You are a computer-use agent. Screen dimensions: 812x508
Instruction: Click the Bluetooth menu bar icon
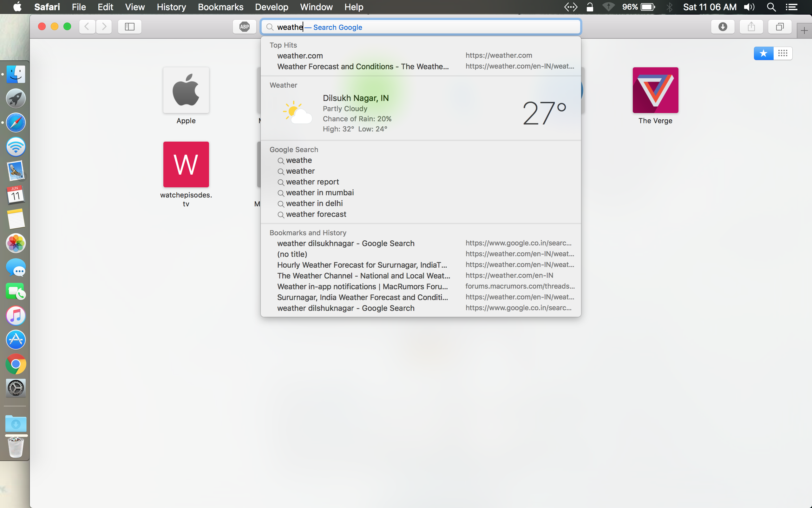coord(669,7)
